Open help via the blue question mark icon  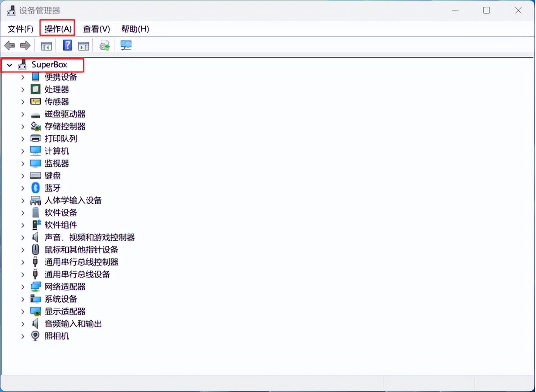point(67,46)
